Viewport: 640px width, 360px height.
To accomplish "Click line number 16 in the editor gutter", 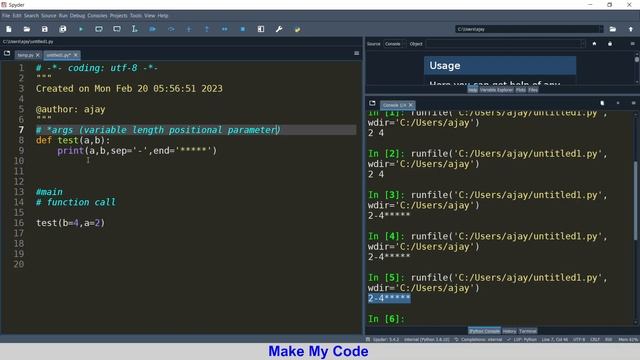I will 19,223.
